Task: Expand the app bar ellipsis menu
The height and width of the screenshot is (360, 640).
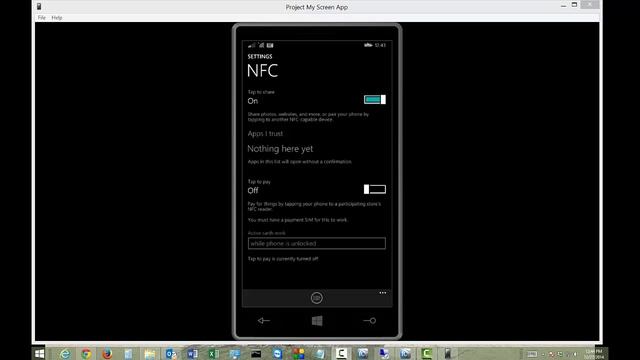Action: [x=382, y=293]
